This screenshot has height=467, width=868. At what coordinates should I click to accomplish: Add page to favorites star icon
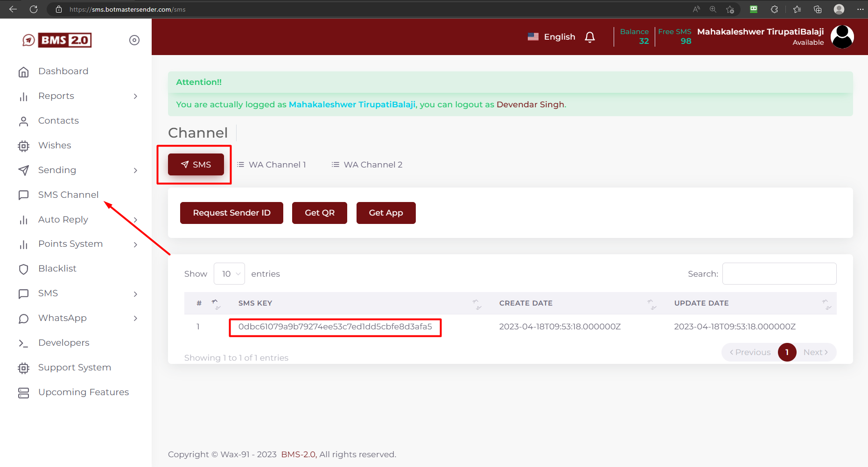pos(730,9)
